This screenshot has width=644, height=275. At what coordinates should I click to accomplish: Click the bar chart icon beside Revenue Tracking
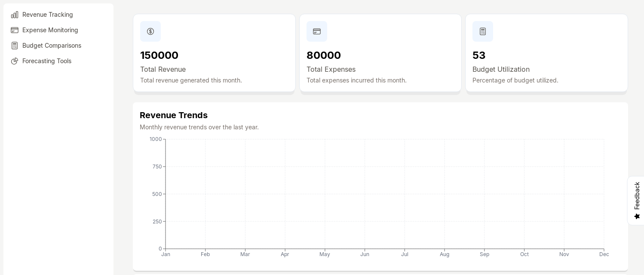click(15, 15)
